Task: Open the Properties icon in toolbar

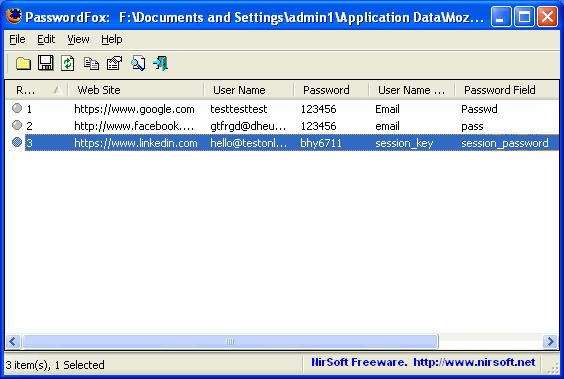Action: coord(114,63)
